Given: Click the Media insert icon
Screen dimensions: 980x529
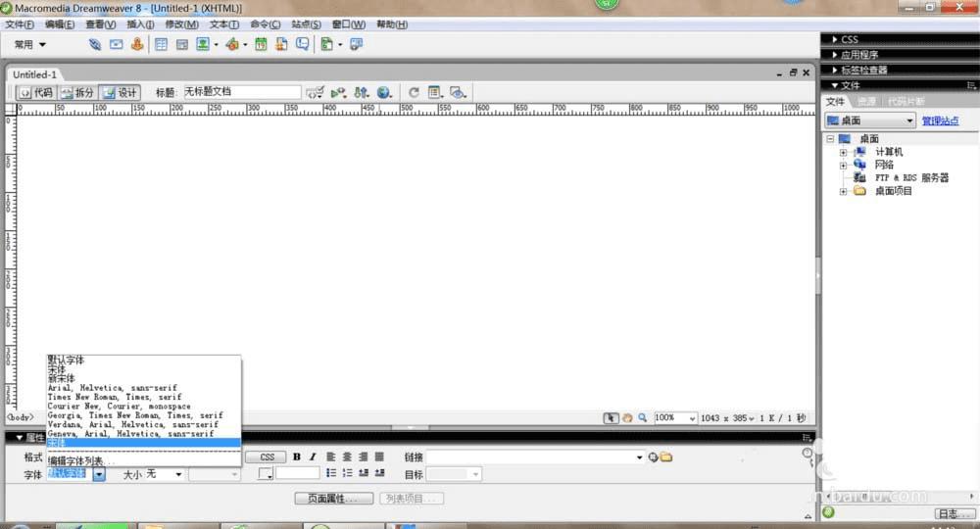Looking at the screenshot, I should click(x=232, y=44).
